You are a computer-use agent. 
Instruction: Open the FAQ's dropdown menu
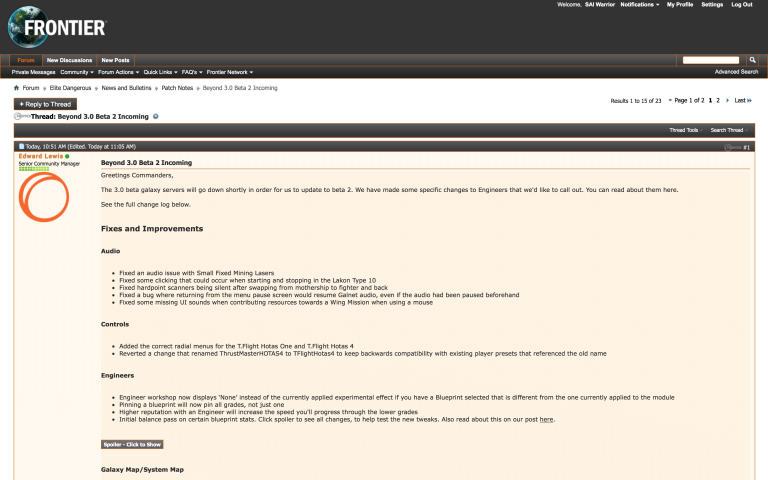(x=192, y=72)
